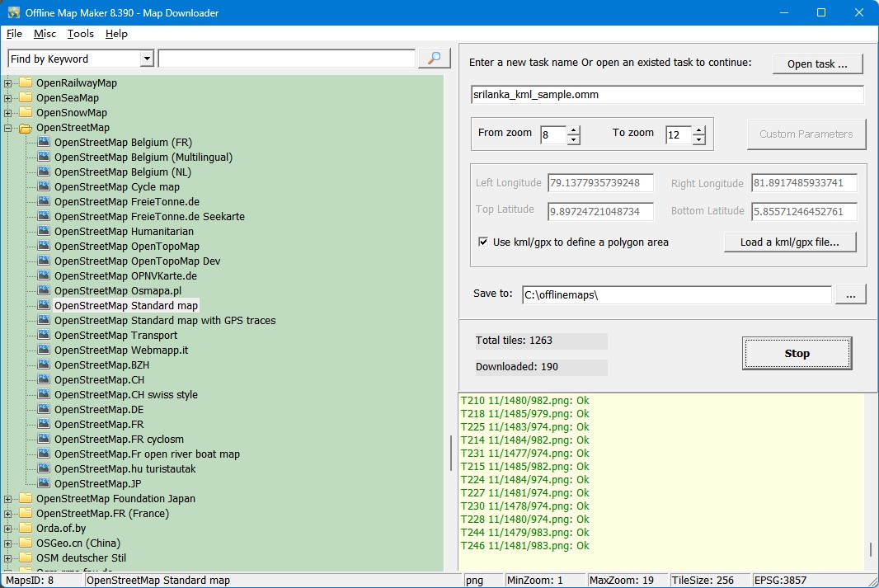
Task: Expand OpenStreetMap.FR (France) node
Action: coord(8,514)
